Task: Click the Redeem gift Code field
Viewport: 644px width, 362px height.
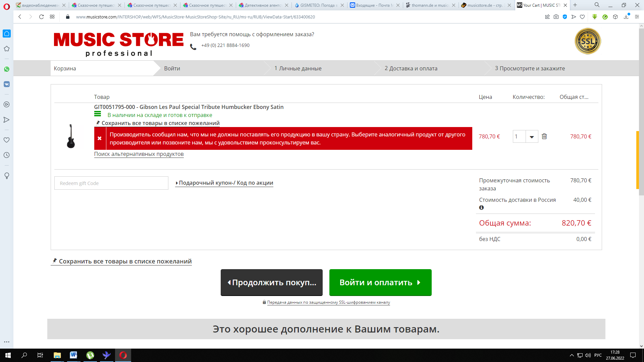Action: point(111,183)
